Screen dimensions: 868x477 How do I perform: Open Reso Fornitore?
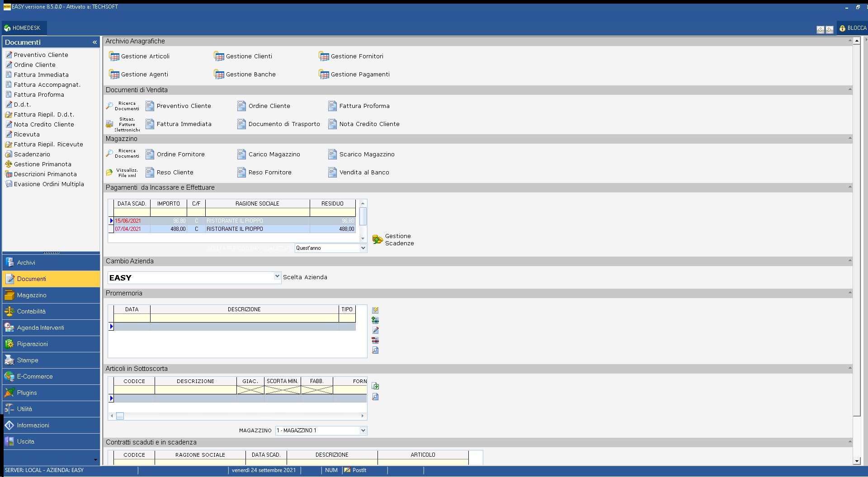pyautogui.click(x=264, y=173)
